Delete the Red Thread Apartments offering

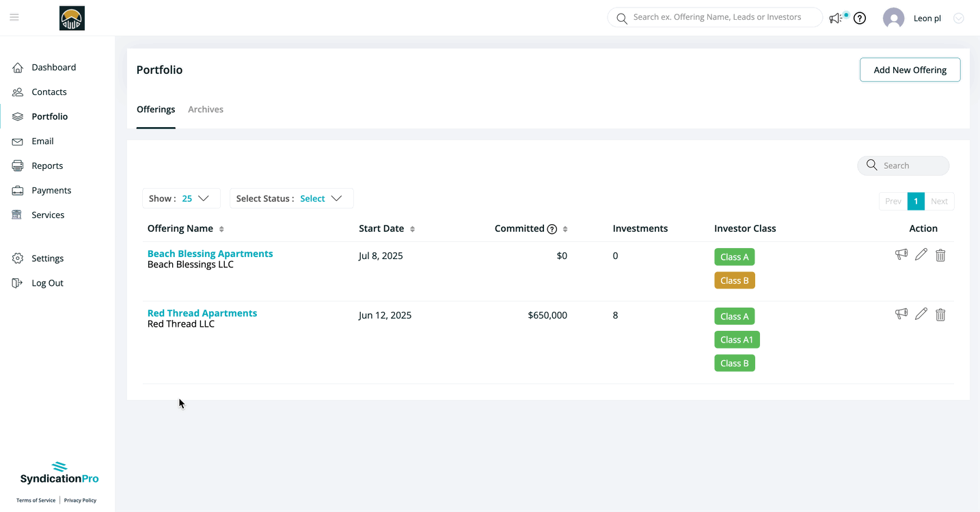pos(940,314)
